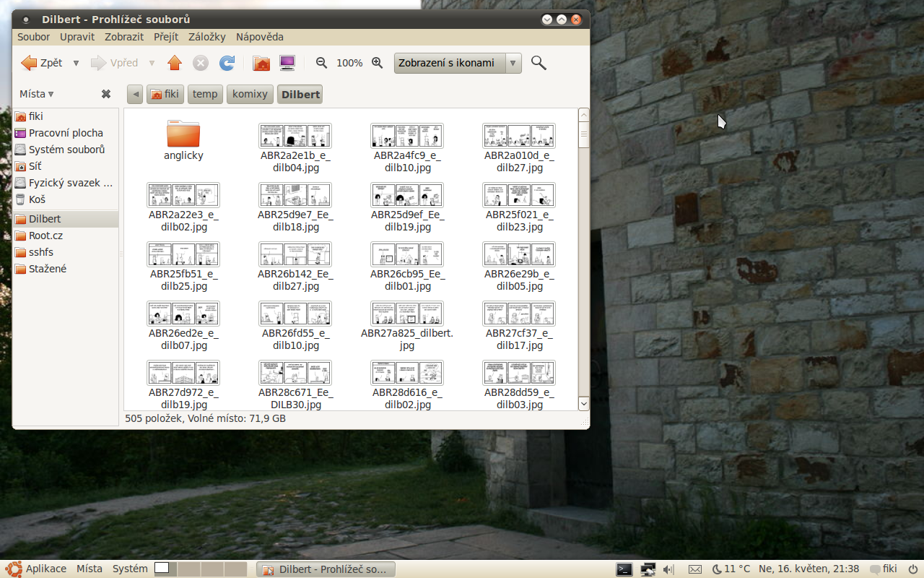Go up to the parent folder
This screenshot has width=924, height=578.
click(x=175, y=63)
